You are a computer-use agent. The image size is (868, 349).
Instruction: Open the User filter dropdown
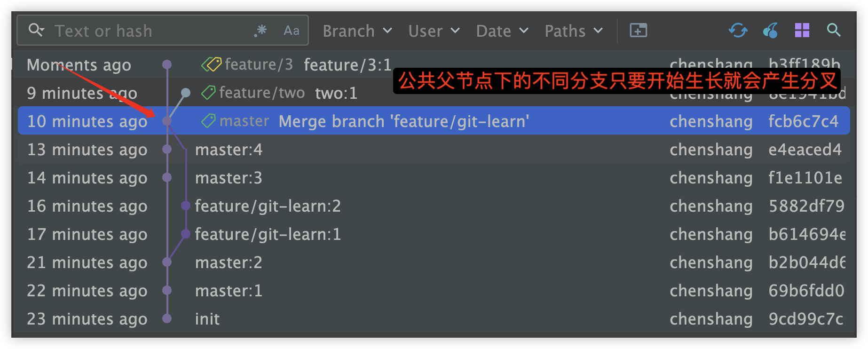(x=434, y=31)
